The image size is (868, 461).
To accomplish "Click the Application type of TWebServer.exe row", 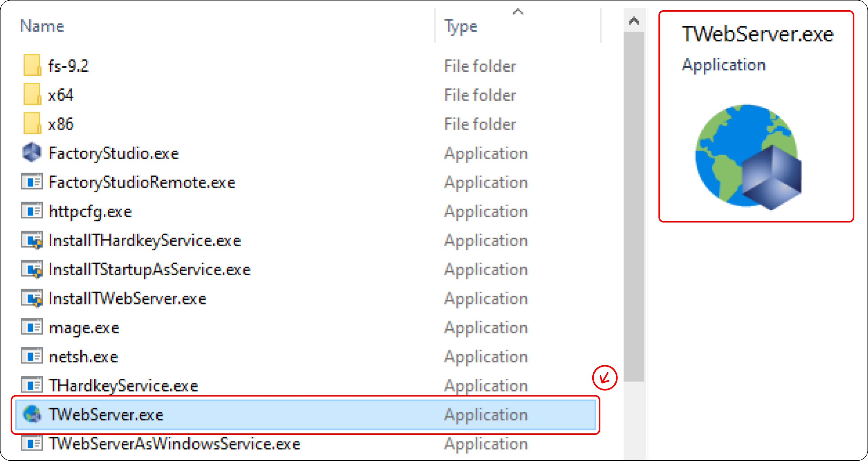I will (486, 415).
